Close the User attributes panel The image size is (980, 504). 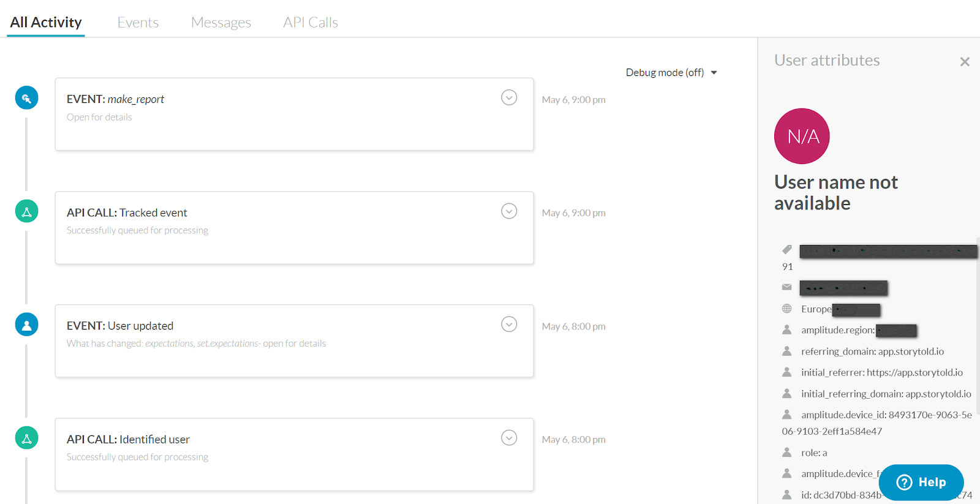(x=965, y=62)
